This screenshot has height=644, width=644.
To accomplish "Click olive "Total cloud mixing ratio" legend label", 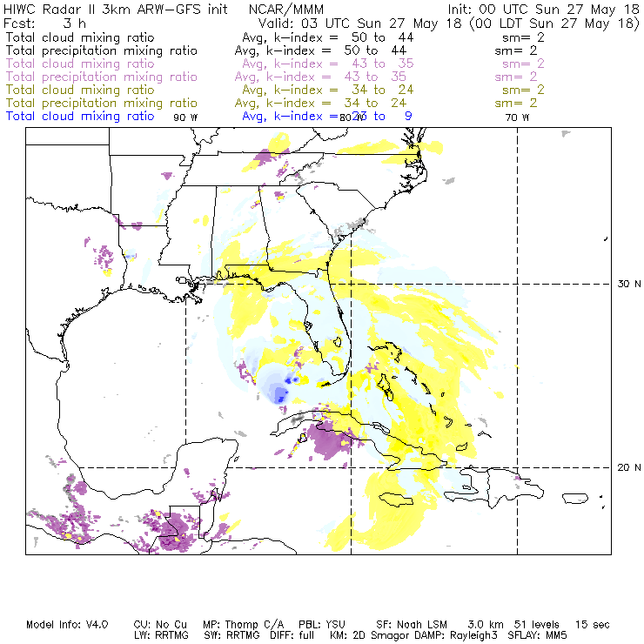I will click(80, 90).
